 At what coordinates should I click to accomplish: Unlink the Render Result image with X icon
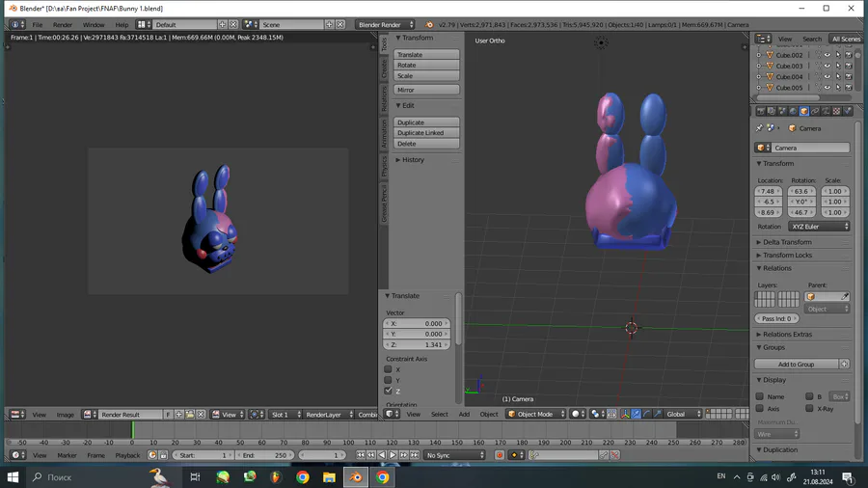click(x=201, y=415)
